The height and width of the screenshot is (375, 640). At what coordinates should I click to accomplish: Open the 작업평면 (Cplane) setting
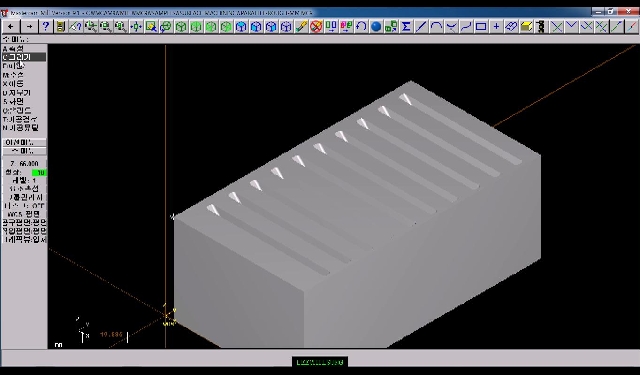24,231
